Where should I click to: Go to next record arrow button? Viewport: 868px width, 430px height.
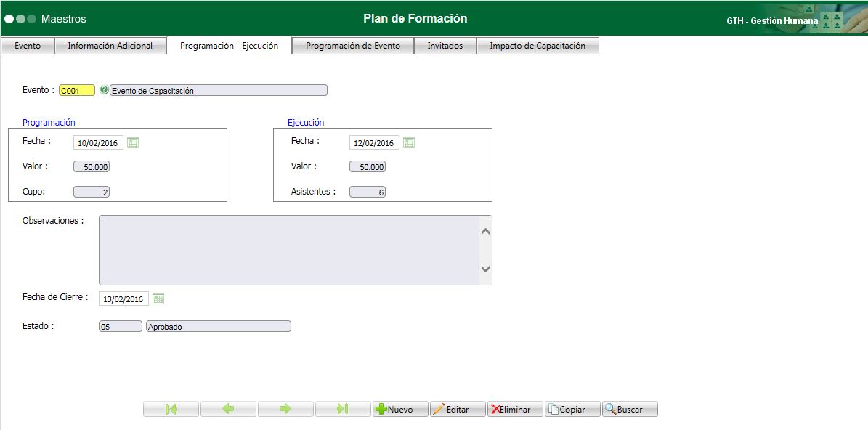coord(285,409)
